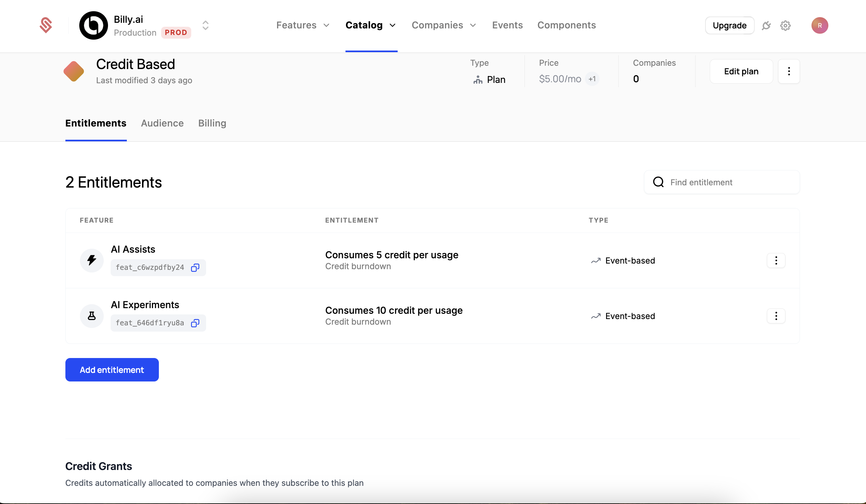This screenshot has width=866, height=504.
Task: Focus the Find entitlement search field
Action: [729, 182]
